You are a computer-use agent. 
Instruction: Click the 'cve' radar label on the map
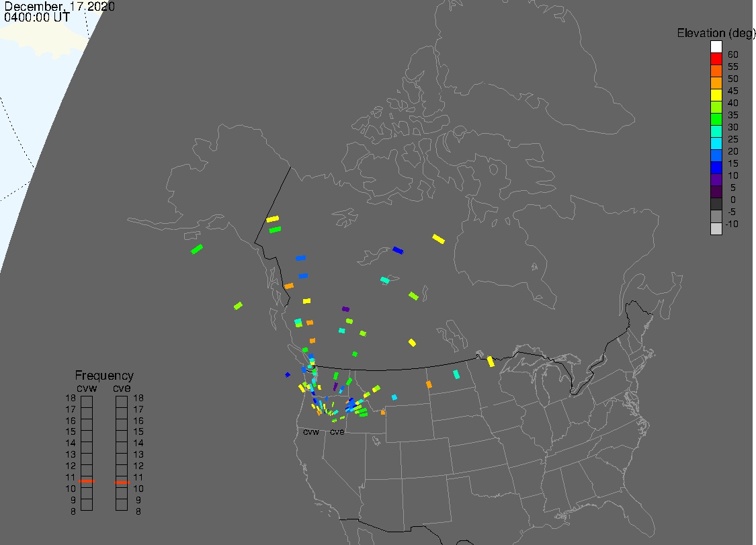click(x=337, y=431)
